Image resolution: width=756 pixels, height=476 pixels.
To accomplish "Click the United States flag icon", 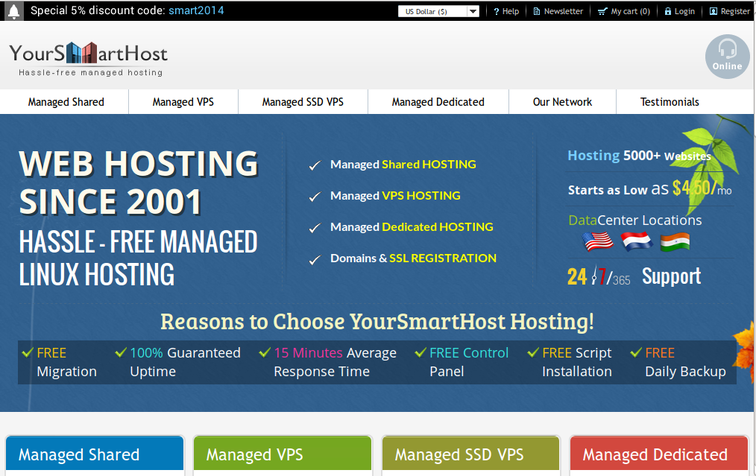I will click(x=598, y=242).
